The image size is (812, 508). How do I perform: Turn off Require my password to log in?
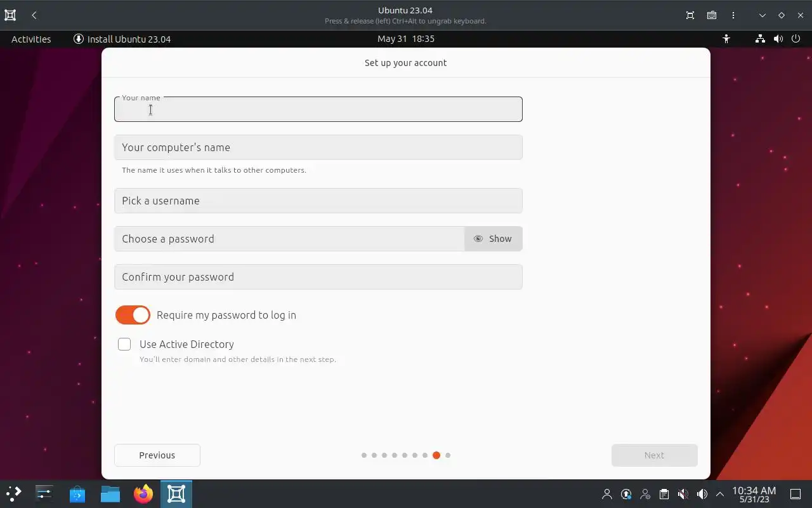133,315
